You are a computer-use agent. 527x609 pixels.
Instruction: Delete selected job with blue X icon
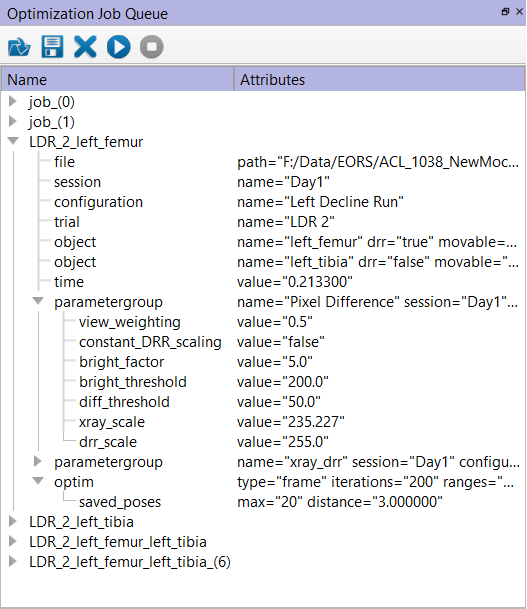point(85,47)
